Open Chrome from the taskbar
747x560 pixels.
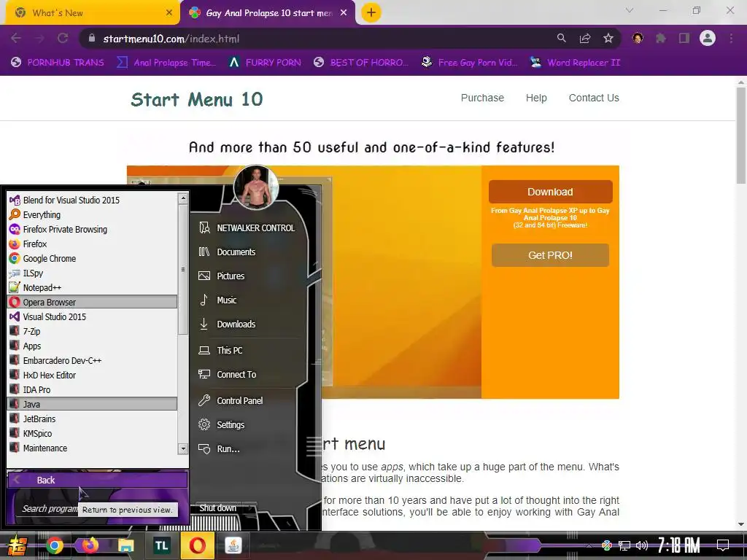pyautogui.click(x=54, y=545)
